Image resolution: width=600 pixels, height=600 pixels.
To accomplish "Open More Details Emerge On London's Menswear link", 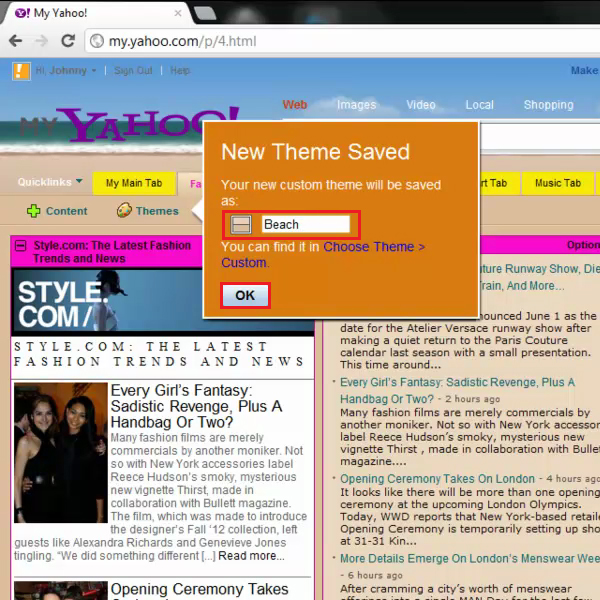I will click(x=470, y=558).
